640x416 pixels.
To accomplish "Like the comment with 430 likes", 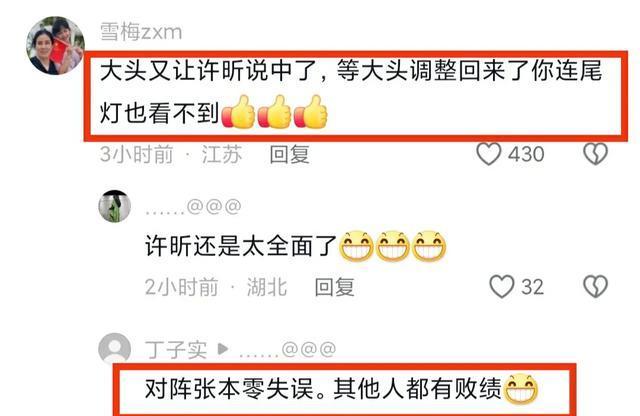I will 489,154.
